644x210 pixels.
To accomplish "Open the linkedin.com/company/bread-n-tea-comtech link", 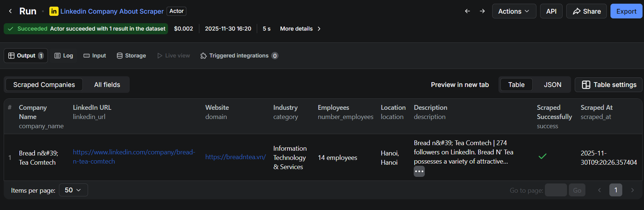I will click(x=134, y=157).
